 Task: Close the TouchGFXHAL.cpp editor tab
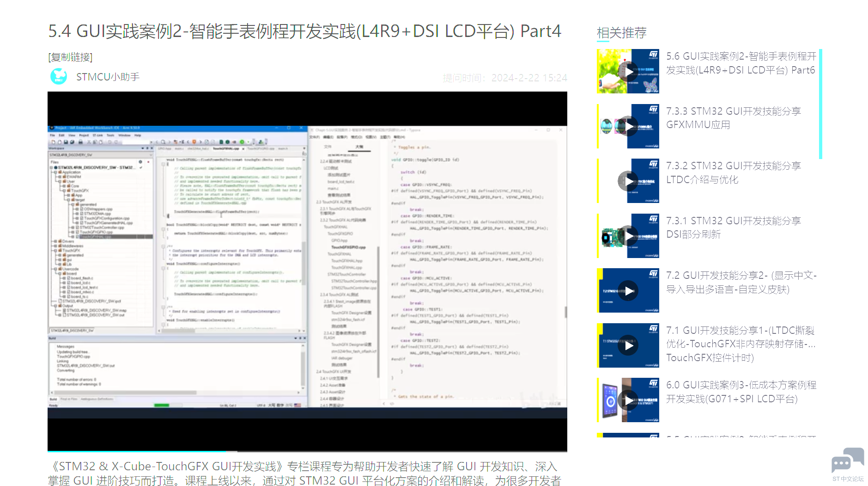243,149
